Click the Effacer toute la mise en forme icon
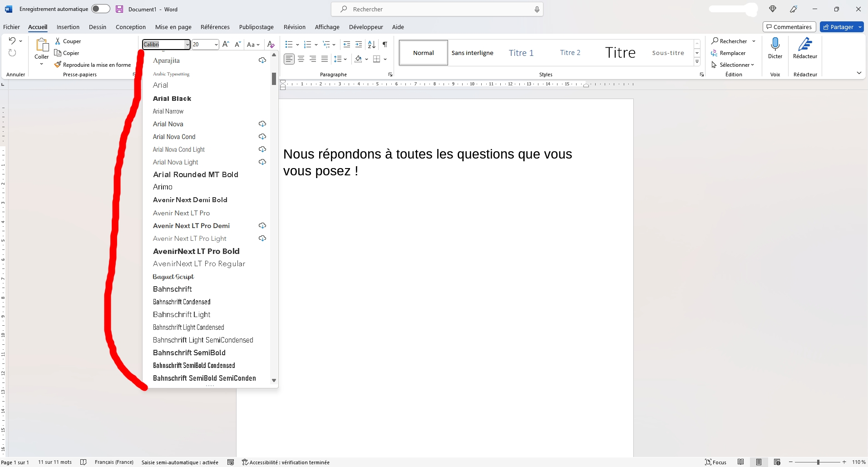The width and height of the screenshot is (868, 467). click(x=271, y=44)
